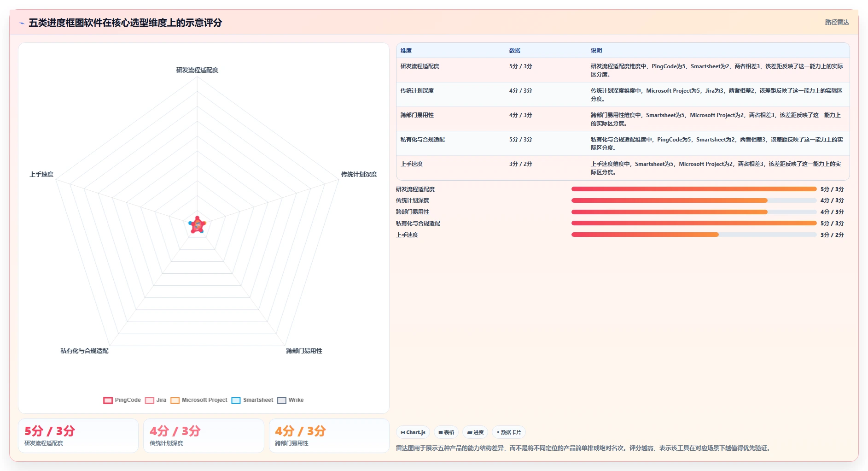Click the 跨部门易用性 progress bar

694,212
